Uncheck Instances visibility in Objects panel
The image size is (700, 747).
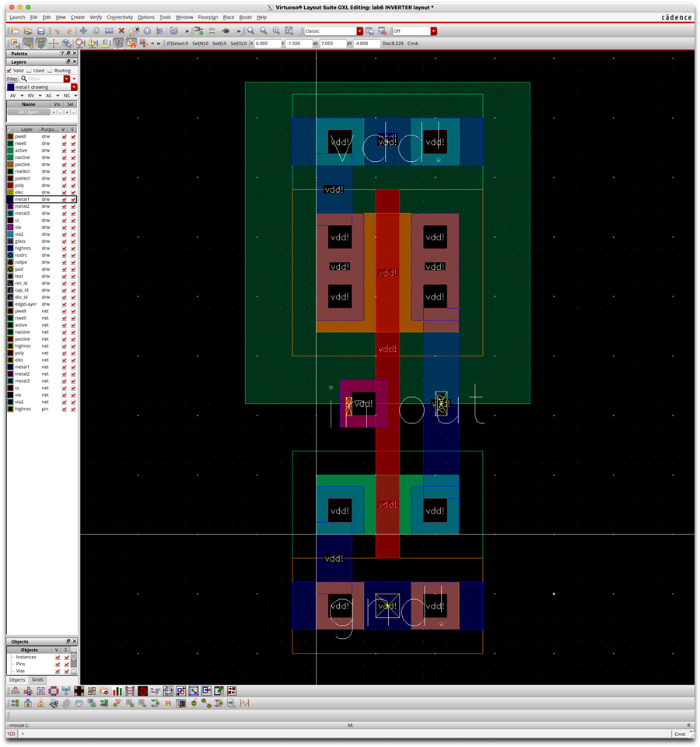pyautogui.click(x=57, y=657)
